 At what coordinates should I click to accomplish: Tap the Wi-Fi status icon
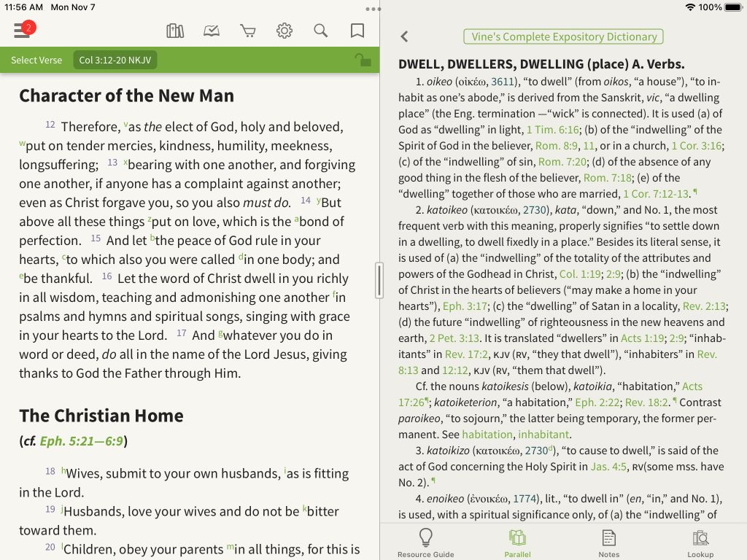pyautogui.click(x=689, y=7)
